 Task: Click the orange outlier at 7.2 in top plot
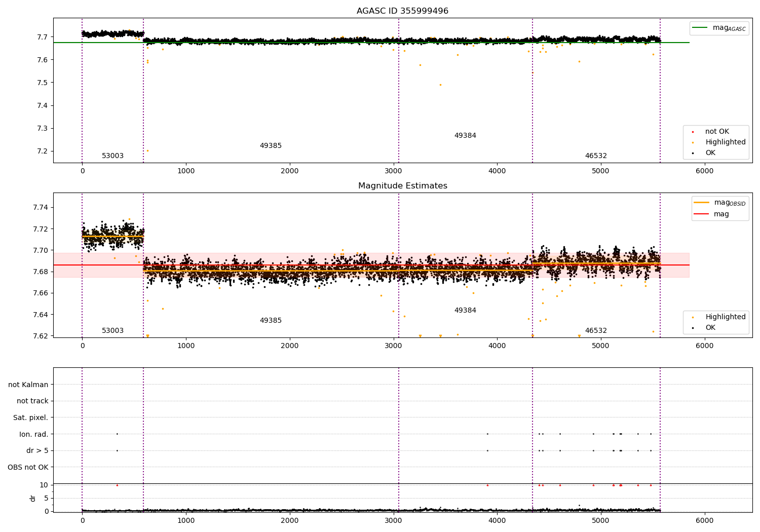[x=147, y=150]
